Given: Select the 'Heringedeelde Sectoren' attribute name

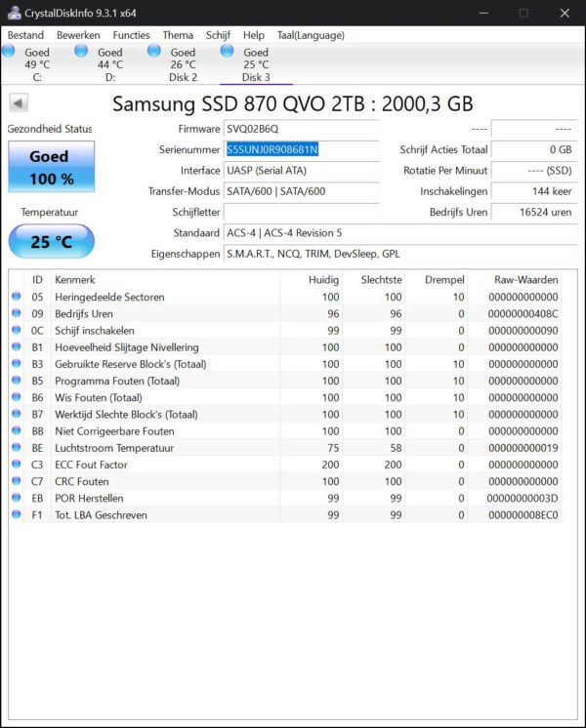Looking at the screenshot, I should click(x=109, y=297).
